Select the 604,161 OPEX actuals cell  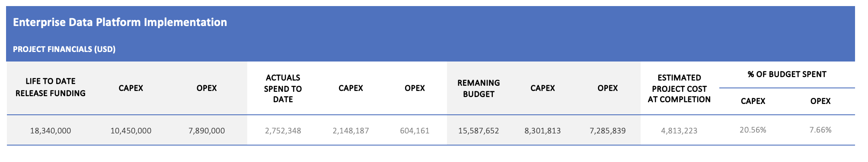pyautogui.click(x=415, y=130)
